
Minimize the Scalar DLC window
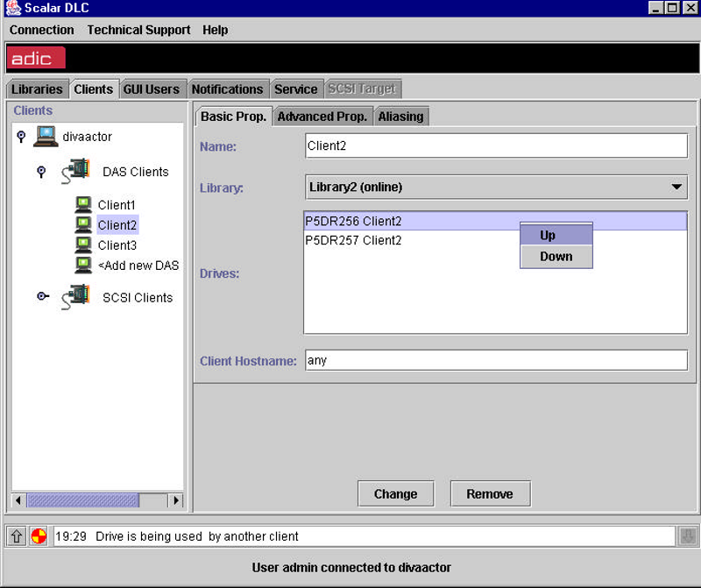pos(655,8)
